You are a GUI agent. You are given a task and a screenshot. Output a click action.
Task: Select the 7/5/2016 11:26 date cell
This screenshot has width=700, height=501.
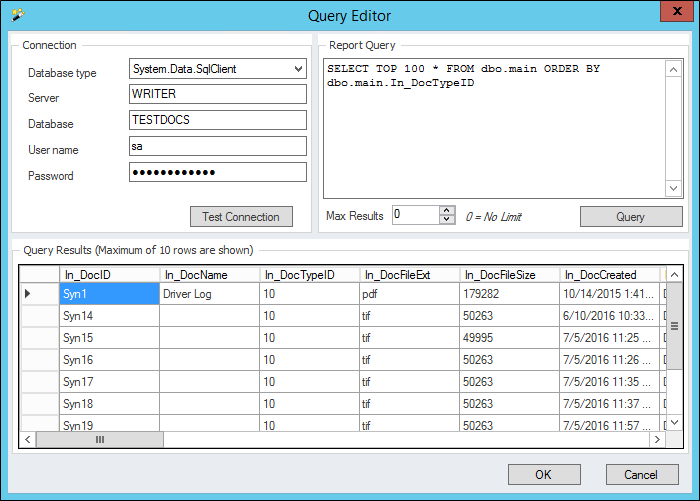[x=609, y=359]
